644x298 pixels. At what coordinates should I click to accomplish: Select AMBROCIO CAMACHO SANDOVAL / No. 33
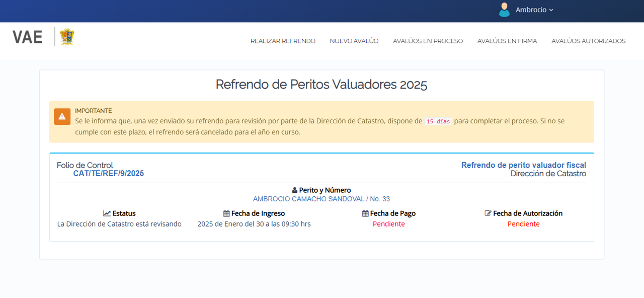(321, 199)
